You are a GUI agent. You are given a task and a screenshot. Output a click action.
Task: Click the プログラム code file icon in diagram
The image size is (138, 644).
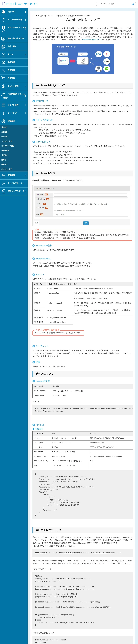point(83,60)
